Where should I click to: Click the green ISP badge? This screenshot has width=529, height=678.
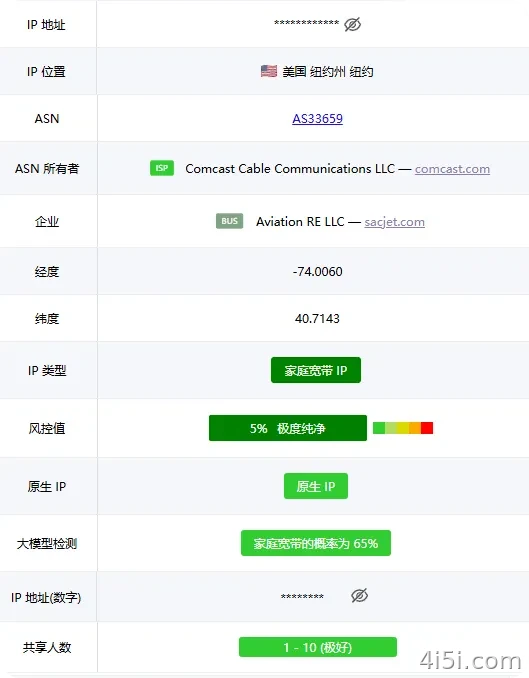(x=162, y=168)
